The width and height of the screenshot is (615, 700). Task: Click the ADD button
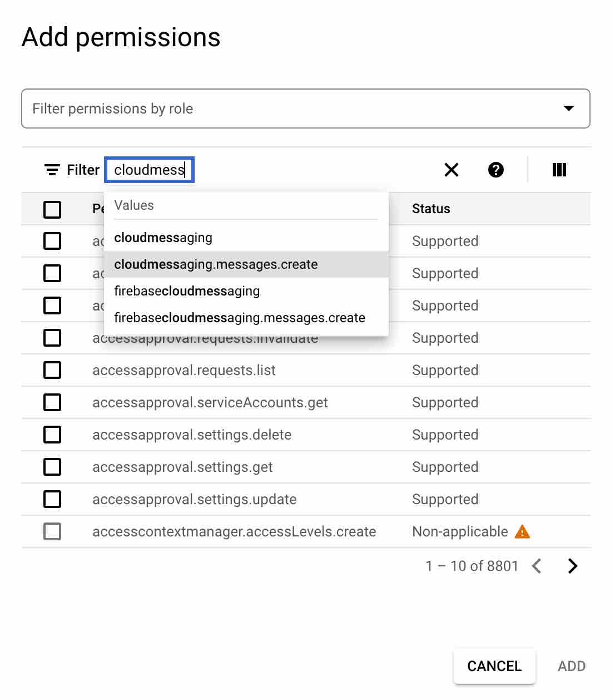point(572,666)
